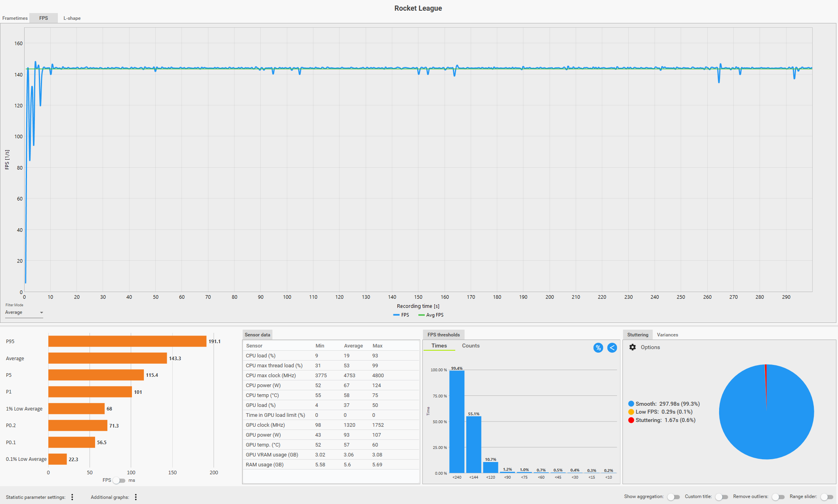This screenshot has width=838, height=504.
Task: Open stuttering Options gear icon
Action: (x=632, y=347)
